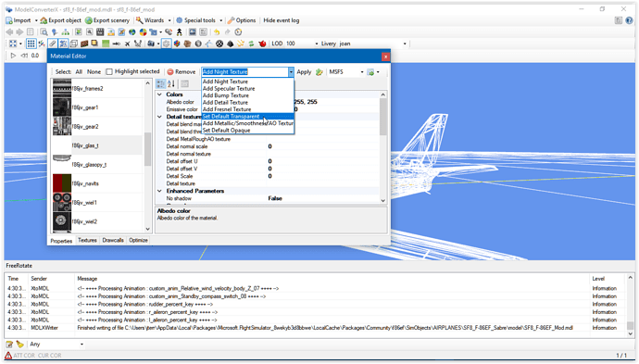Click Export scenery toolbar button
The height and width of the screenshot is (364, 639).
click(107, 20)
